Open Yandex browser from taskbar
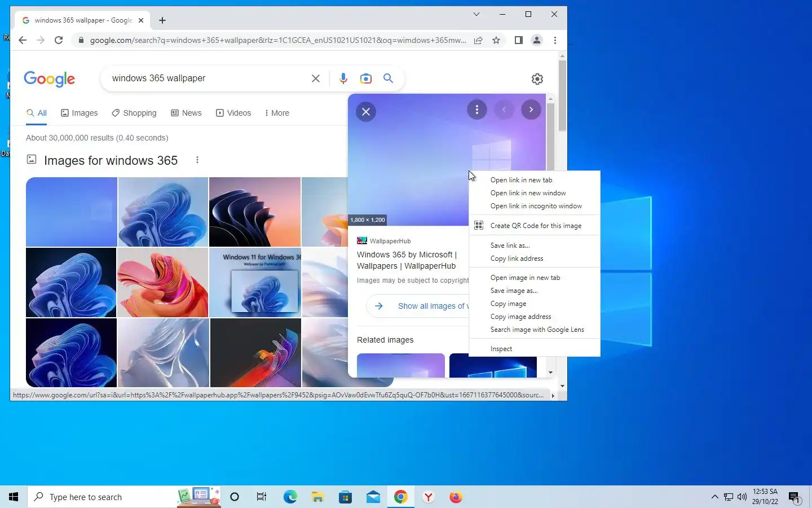Viewport: 812px width, 508px height. (429, 497)
